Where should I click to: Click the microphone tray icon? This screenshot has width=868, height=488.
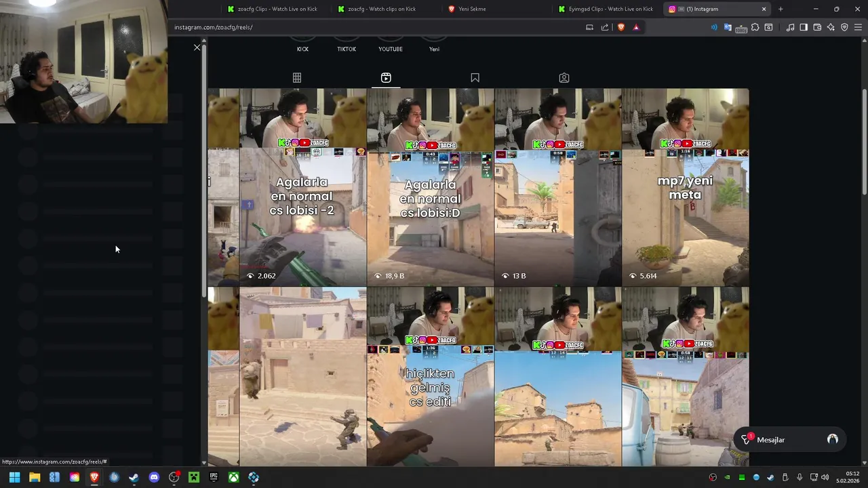tap(800, 477)
